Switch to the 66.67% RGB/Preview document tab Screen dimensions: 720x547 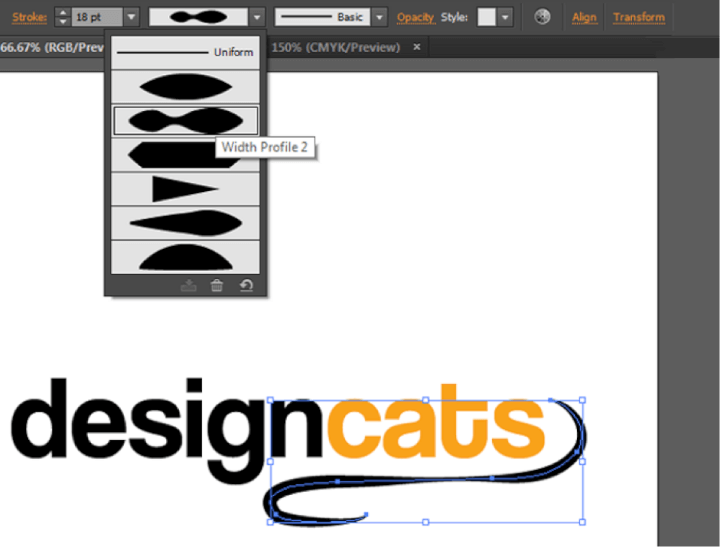pyautogui.click(x=52, y=47)
